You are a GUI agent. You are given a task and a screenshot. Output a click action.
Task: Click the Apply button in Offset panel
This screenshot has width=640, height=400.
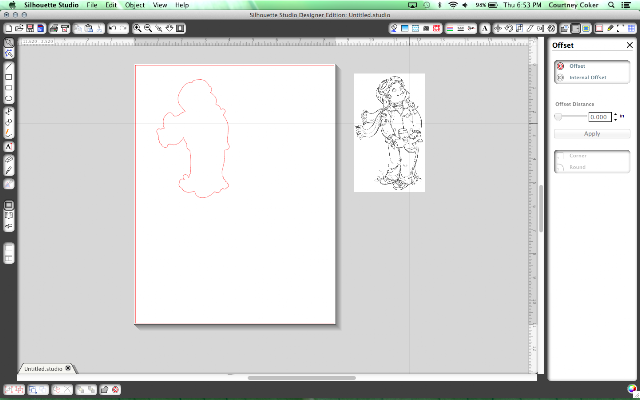(592, 133)
